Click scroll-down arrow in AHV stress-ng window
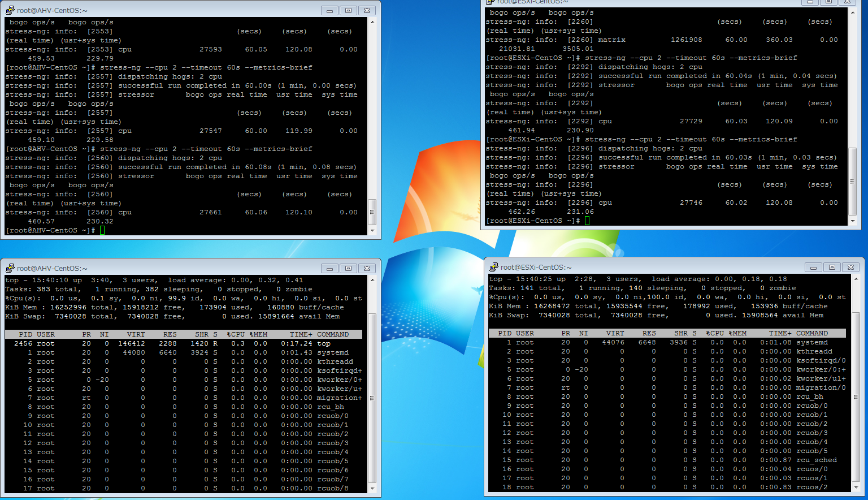The width and height of the screenshot is (868, 500). (372, 230)
